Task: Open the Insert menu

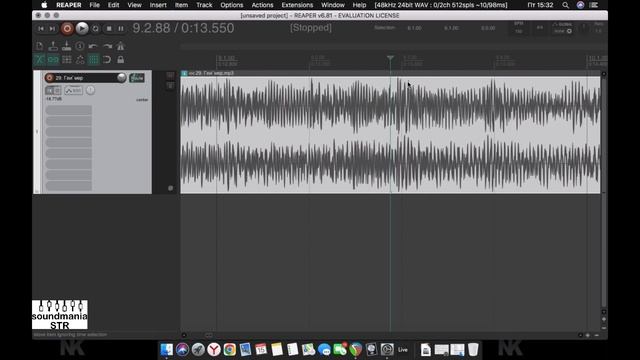Action: 158,5
